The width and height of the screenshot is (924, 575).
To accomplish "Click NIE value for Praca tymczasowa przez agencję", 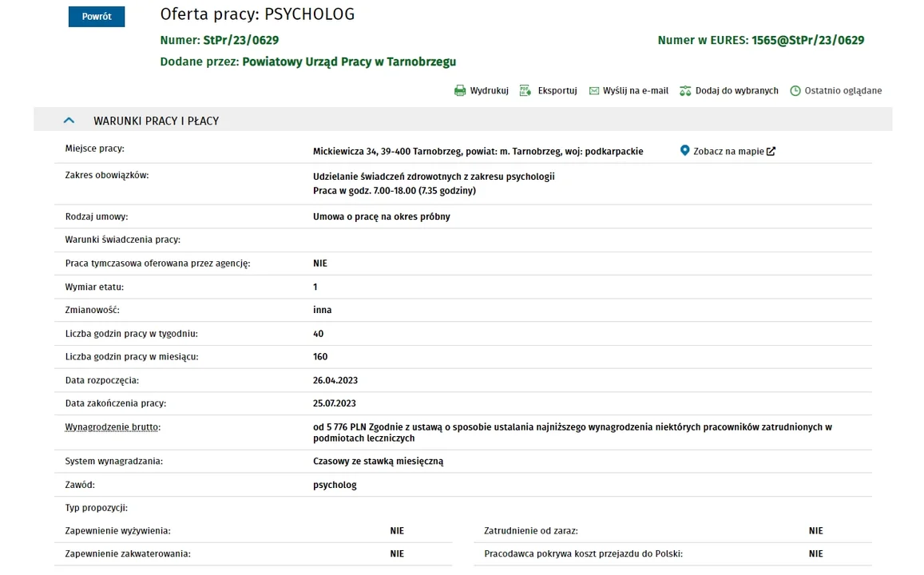I will pyautogui.click(x=320, y=264).
